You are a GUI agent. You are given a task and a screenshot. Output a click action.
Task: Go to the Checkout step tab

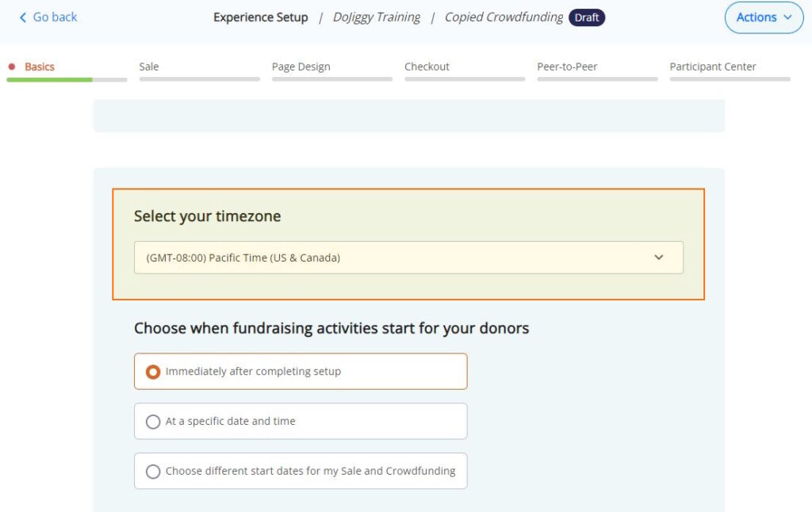427,67
